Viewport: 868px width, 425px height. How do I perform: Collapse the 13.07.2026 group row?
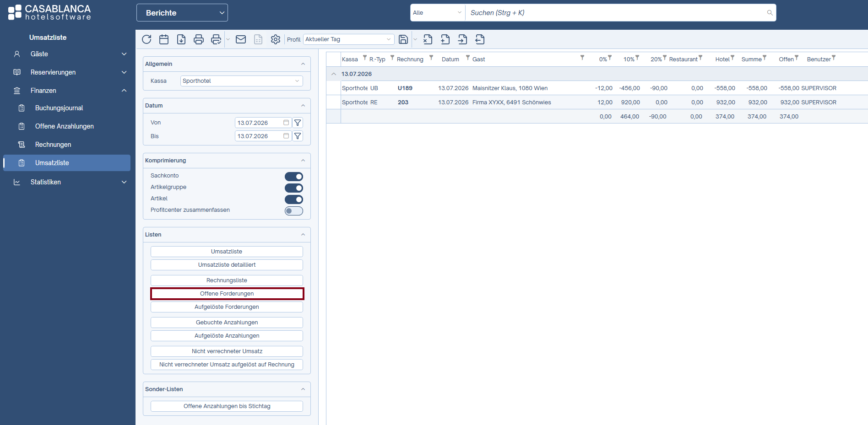click(334, 74)
